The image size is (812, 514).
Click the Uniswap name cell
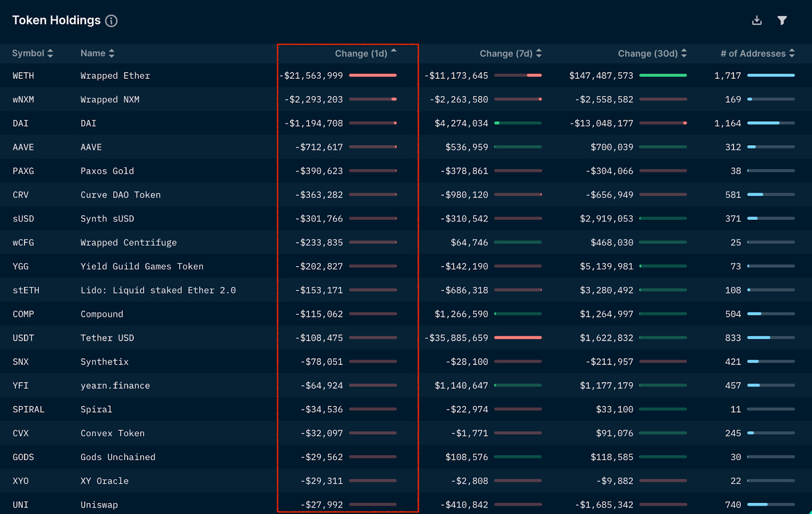[x=99, y=505]
